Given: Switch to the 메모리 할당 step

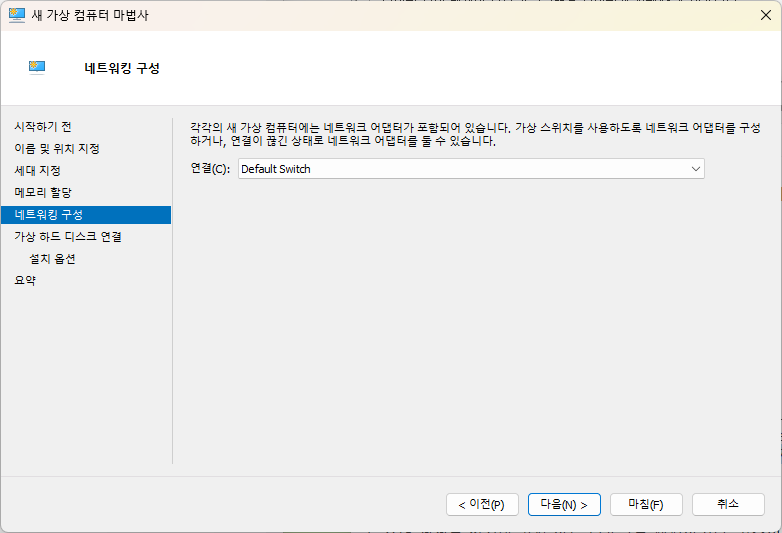Looking at the screenshot, I should 43,192.
